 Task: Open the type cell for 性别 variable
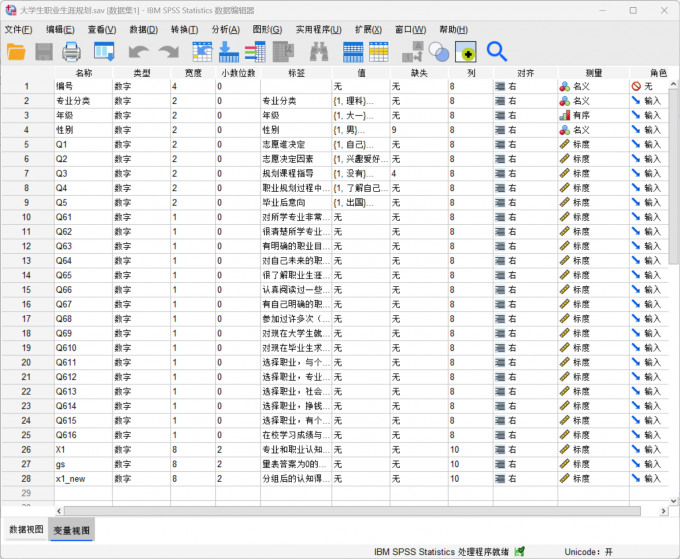coord(140,130)
